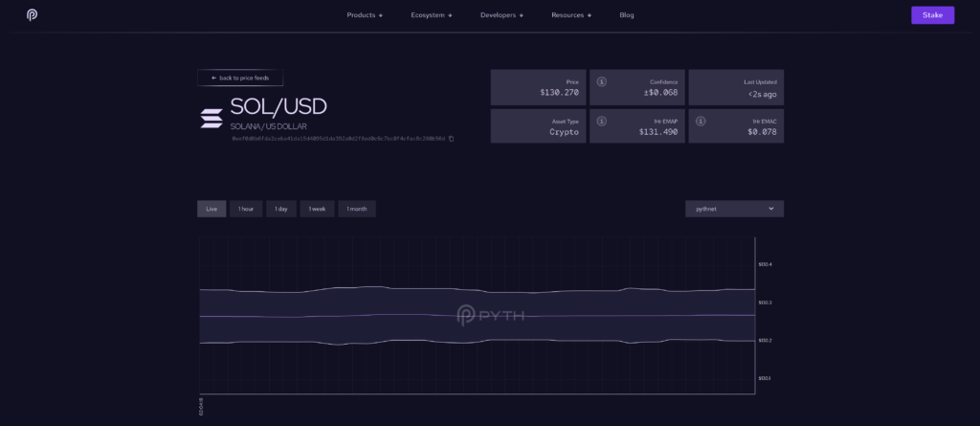980x426 pixels.
Task: Go back to price feeds
Action: [240, 78]
